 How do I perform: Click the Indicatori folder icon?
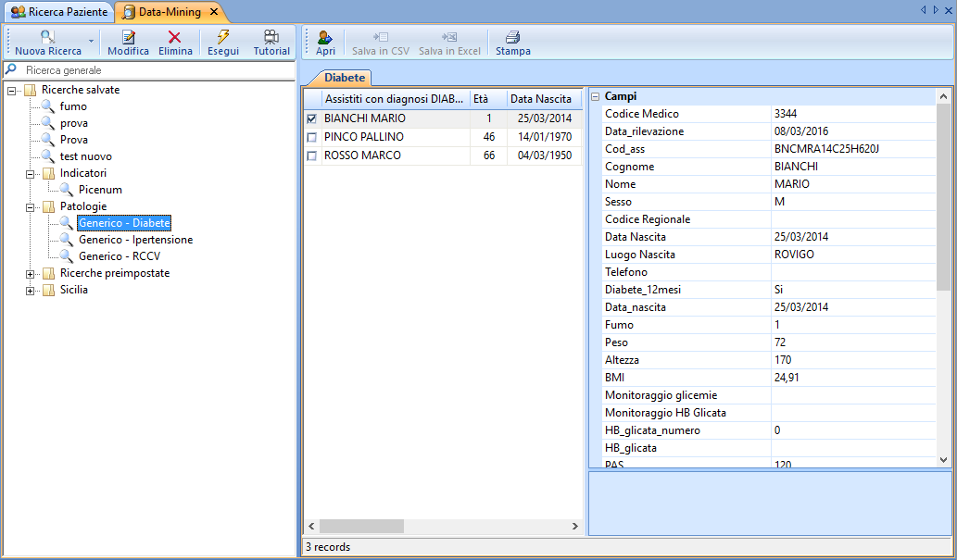pyautogui.click(x=48, y=174)
